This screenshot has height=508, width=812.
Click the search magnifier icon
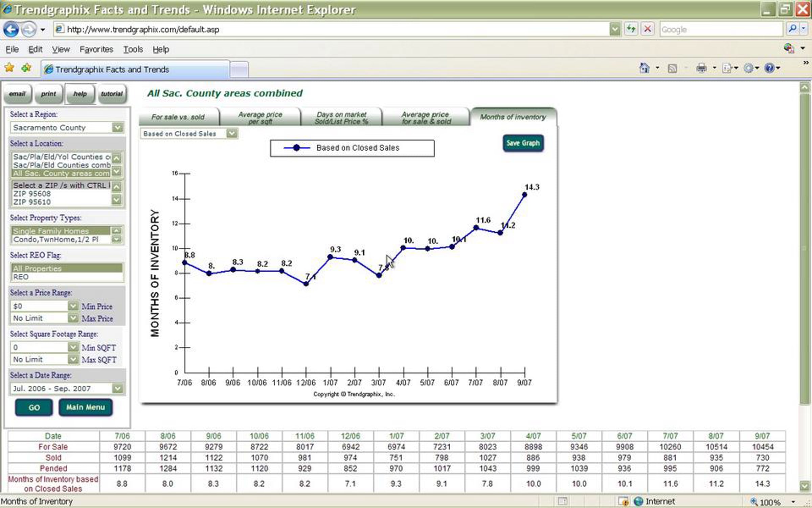pos(792,29)
